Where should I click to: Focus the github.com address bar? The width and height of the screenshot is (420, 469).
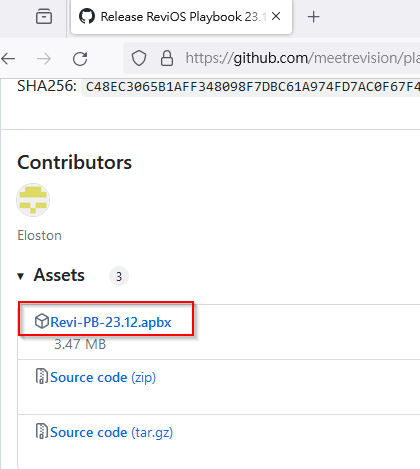[302, 58]
